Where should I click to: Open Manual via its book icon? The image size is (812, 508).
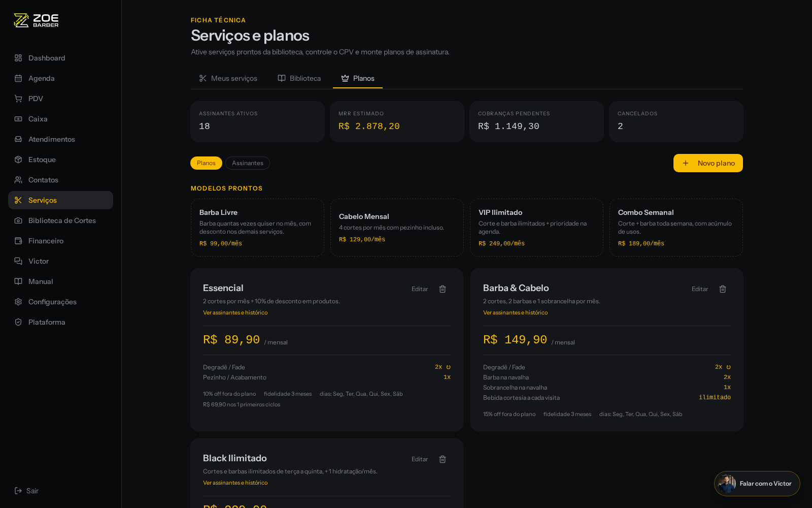click(18, 281)
